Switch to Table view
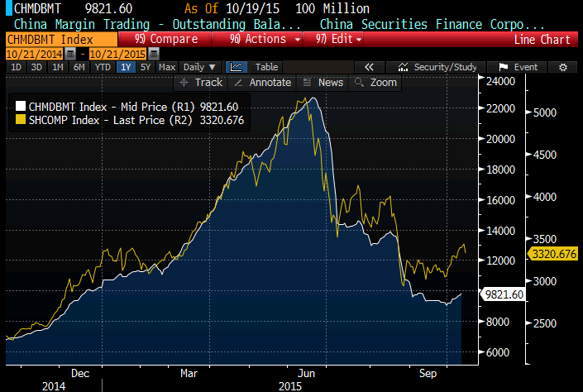The width and height of the screenshot is (583, 392). 266,67
